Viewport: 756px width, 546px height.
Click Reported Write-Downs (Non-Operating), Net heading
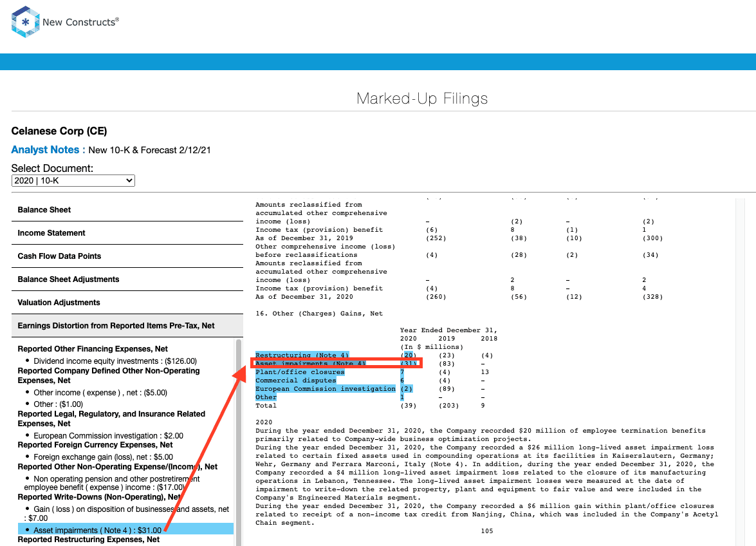pyautogui.click(x=99, y=497)
